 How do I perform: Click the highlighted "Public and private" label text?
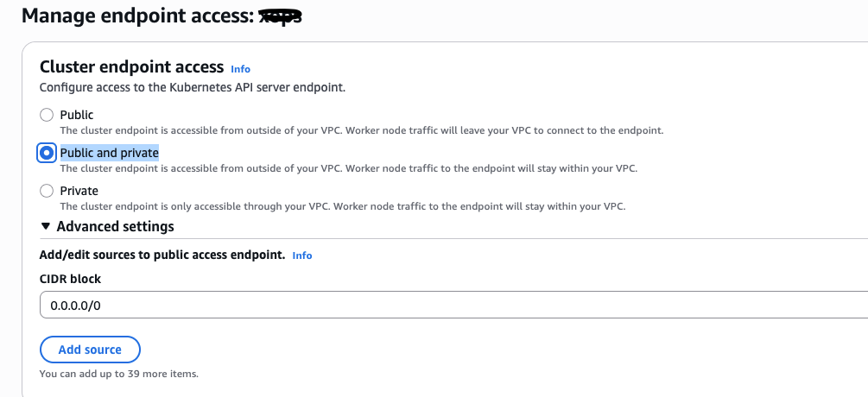click(x=110, y=153)
